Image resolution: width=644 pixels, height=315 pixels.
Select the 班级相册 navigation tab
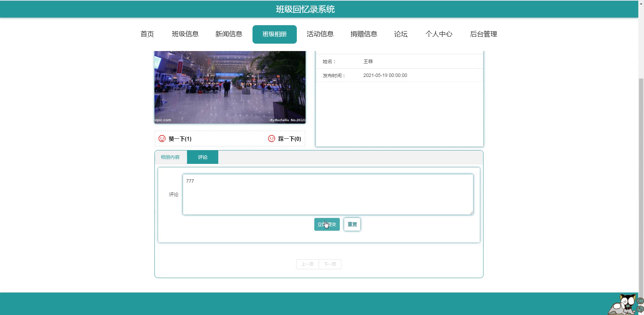[x=274, y=34]
